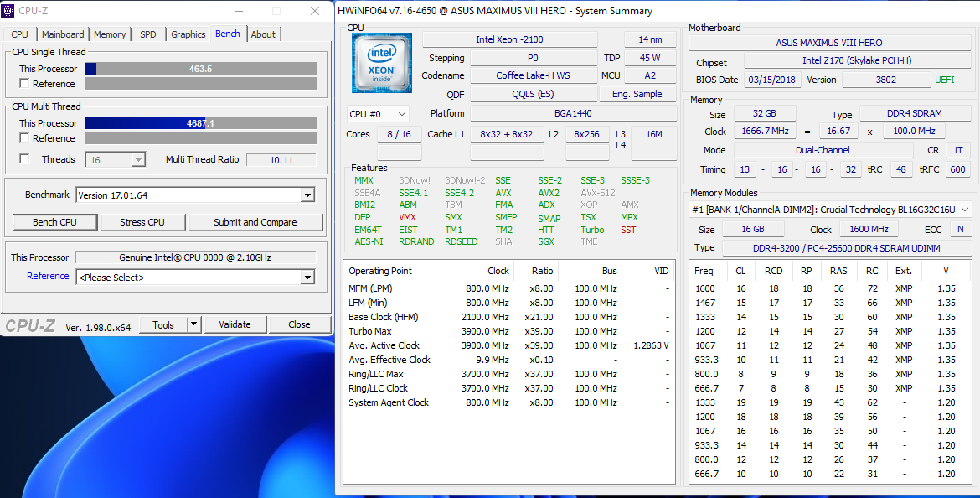Image resolution: width=980 pixels, height=498 pixels.
Task: Enable Reference checkbox under CPU Multi Thread
Action: pyautogui.click(x=24, y=138)
